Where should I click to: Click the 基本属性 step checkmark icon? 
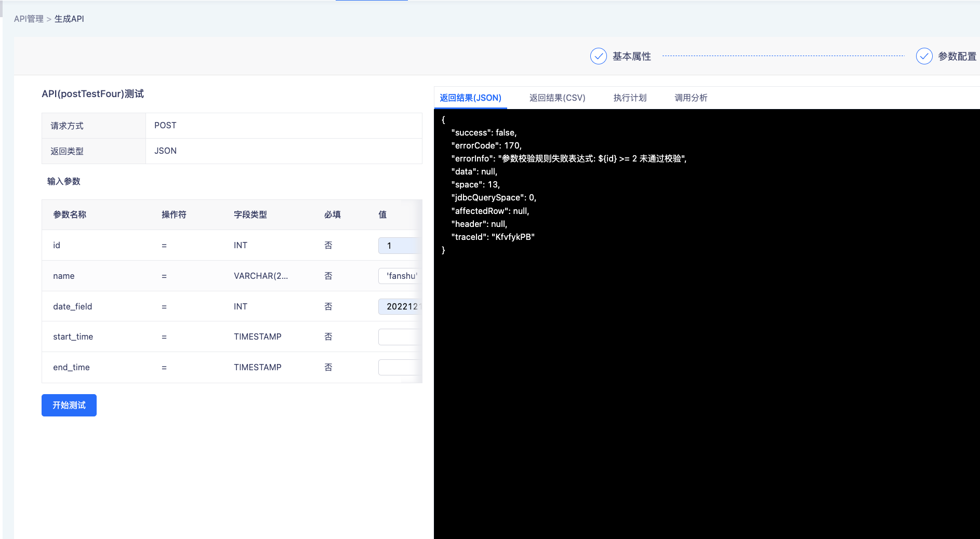click(x=598, y=56)
